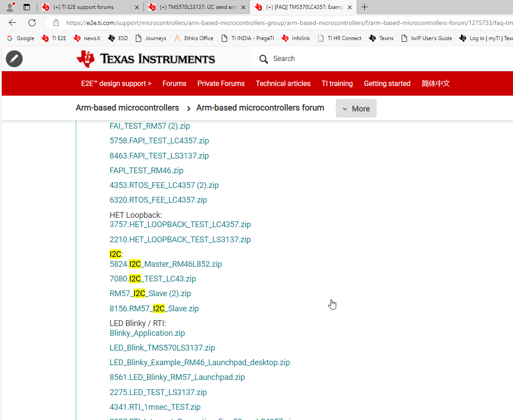Download 8561.LED_Blinky_RM57_Launchpad.zip
This screenshot has height=420, width=513.
pyautogui.click(x=177, y=377)
